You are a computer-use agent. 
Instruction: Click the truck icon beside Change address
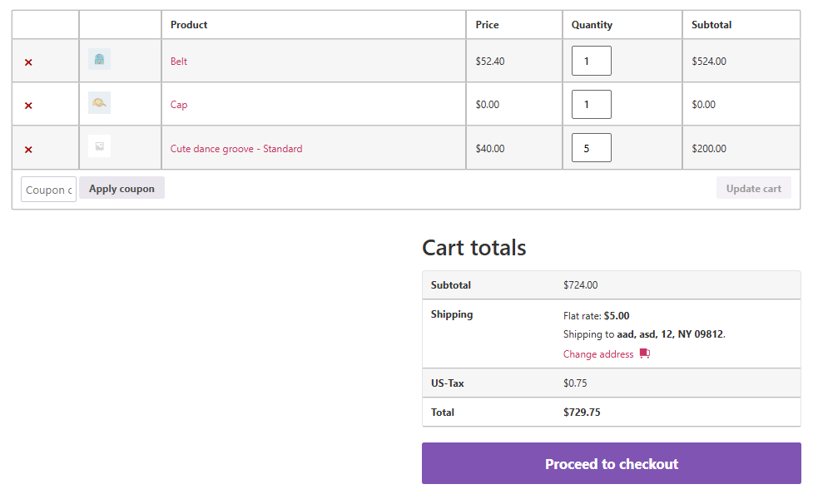(x=644, y=354)
